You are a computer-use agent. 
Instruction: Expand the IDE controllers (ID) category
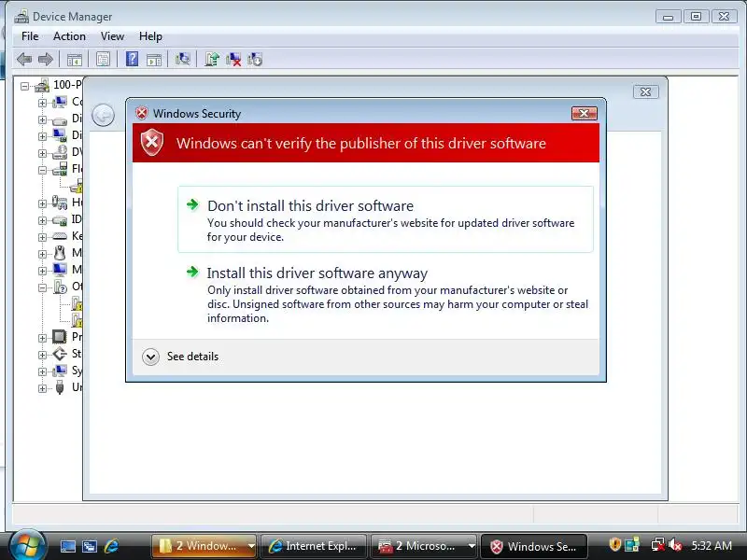pos(42,220)
